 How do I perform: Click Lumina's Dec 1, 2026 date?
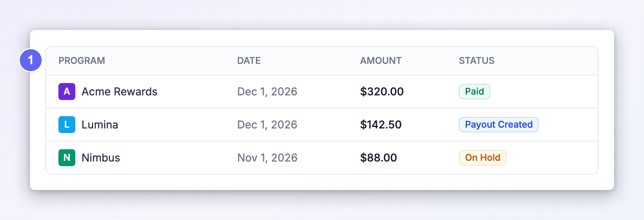click(267, 125)
